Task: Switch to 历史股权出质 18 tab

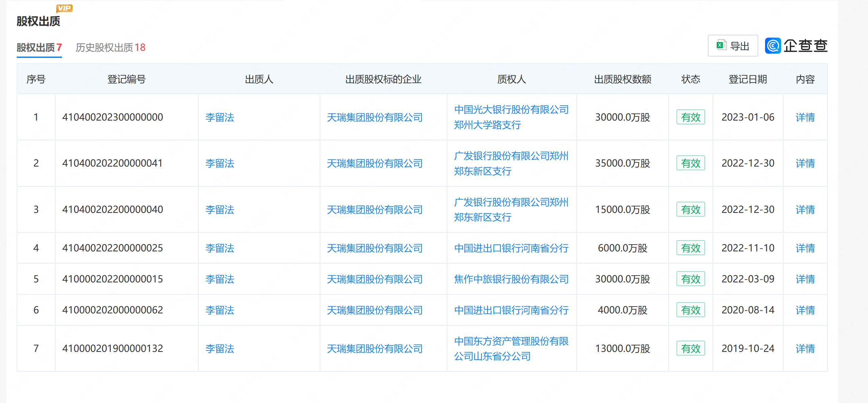Action: click(110, 47)
